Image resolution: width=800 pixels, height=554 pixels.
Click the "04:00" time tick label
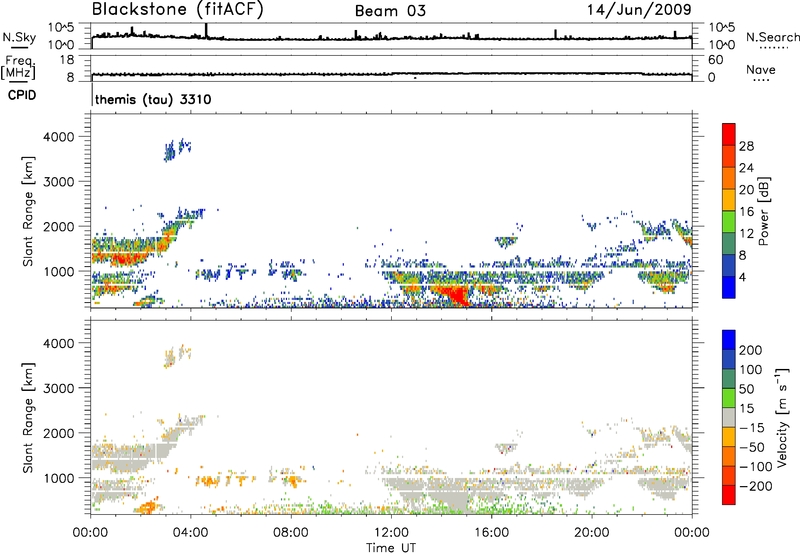(190, 533)
